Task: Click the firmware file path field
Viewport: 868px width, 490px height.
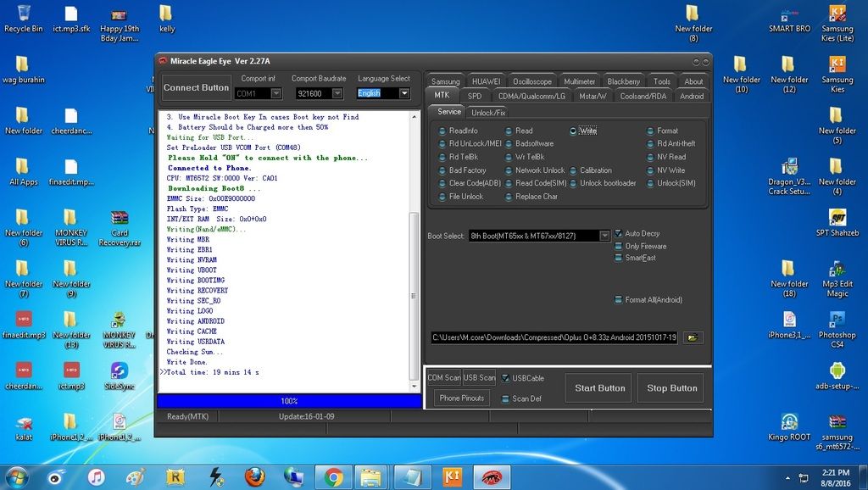Action: coord(554,337)
